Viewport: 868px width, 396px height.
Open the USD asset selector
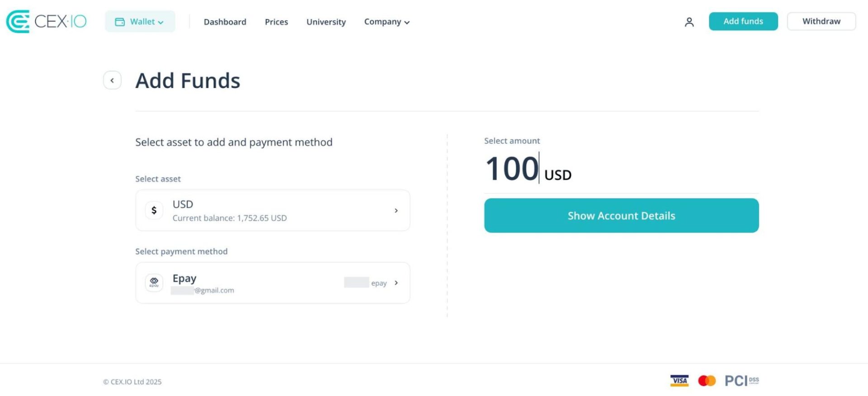(x=273, y=210)
